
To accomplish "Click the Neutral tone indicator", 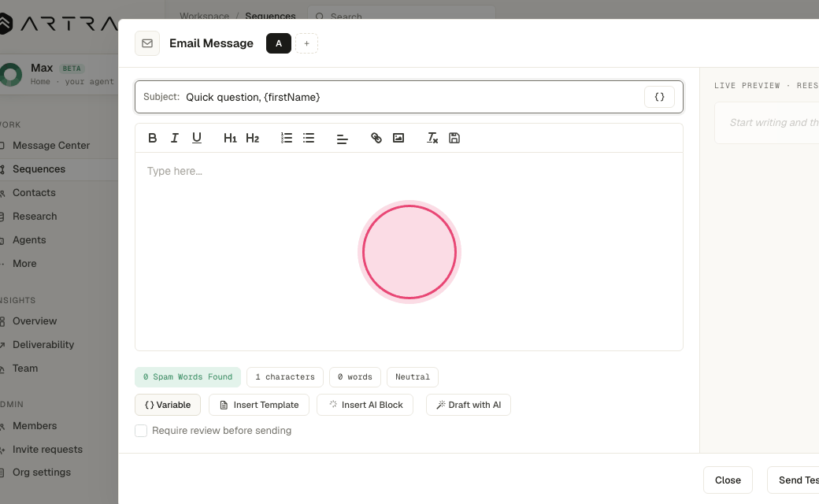I will 413,377.
